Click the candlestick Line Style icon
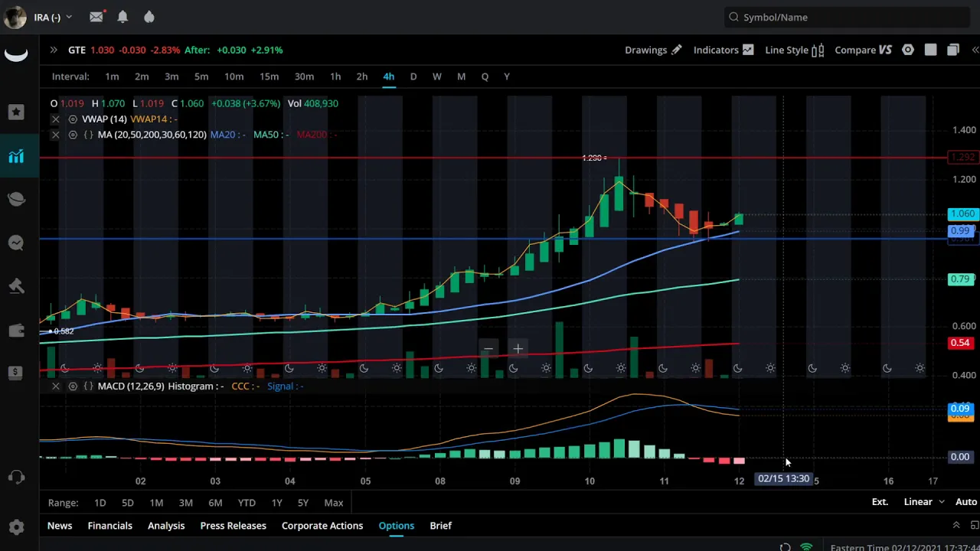Viewport: 980px width, 551px height. (x=818, y=50)
